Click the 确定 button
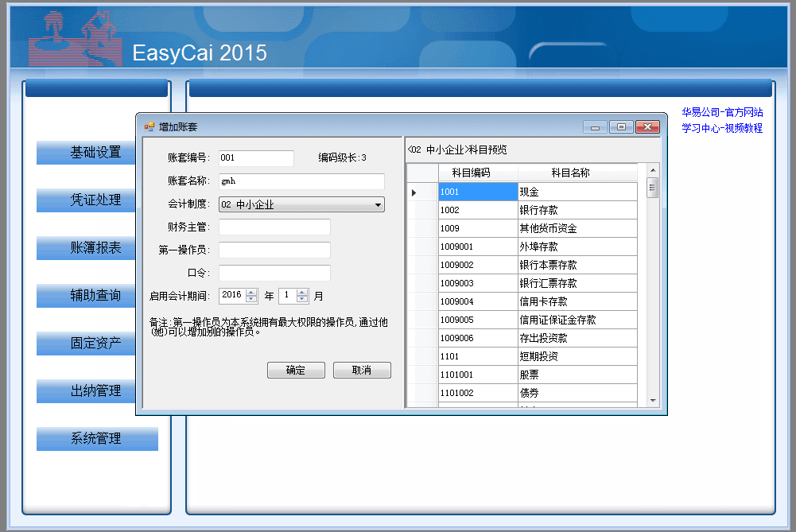796x532 pixels. [x=295, y=371]
